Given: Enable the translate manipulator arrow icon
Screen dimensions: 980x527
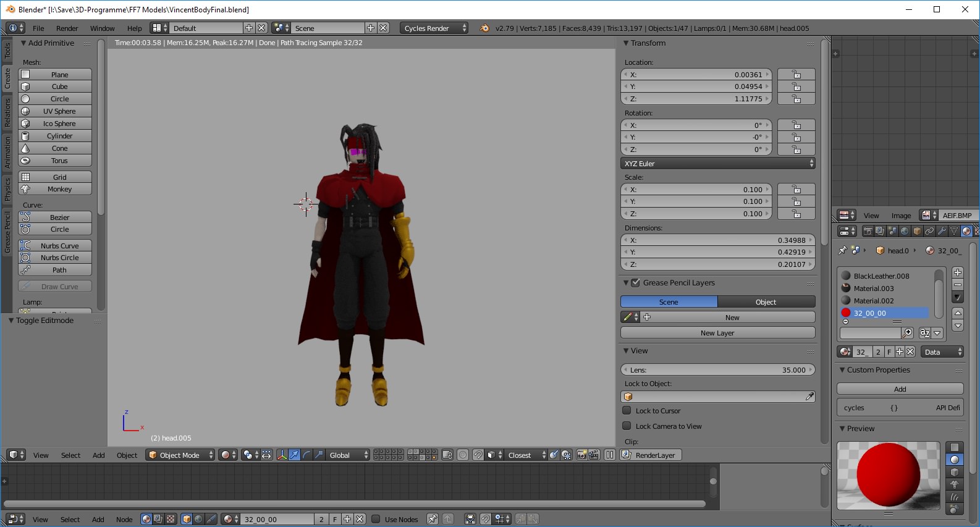Looking at the screenshot, I should pos(295,455).
